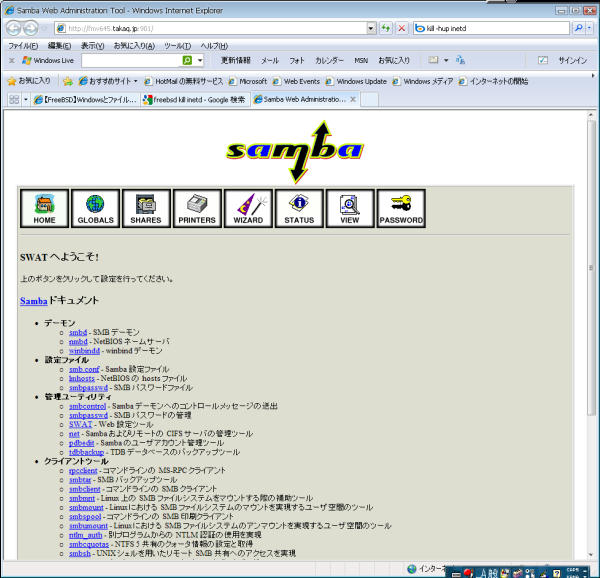Open the ツール(T) menu
Viewport: 600px width, 578px height.
pos(178,46)
